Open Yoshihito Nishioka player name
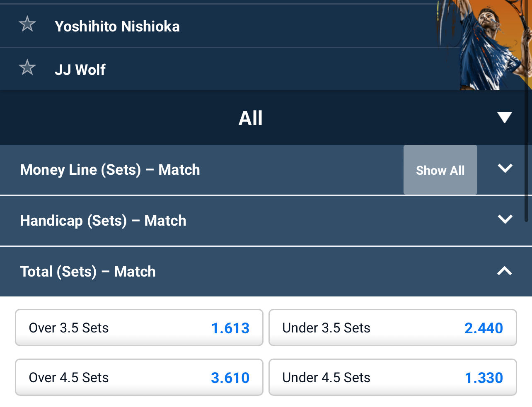532x407 pixels. [117, 26]
